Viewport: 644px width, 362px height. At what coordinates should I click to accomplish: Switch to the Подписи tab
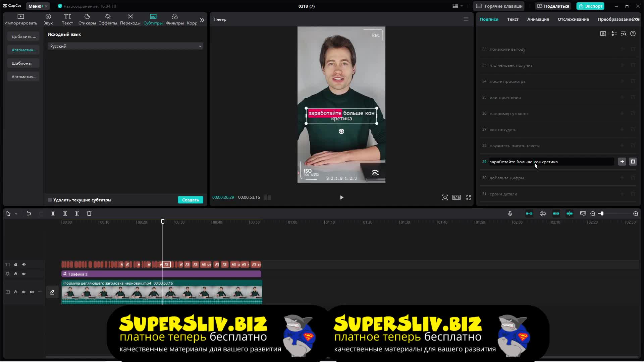489,19
